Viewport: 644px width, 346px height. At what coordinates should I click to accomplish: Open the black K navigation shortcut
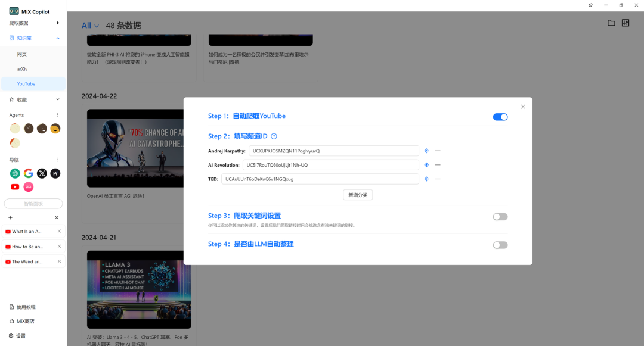pos(55,173)
